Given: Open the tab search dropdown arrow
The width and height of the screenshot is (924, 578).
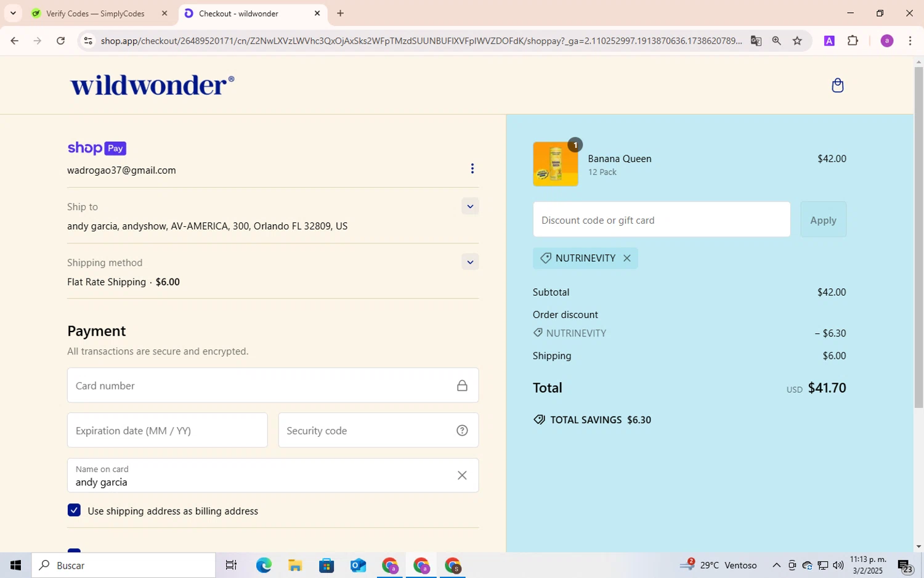Looking at the screenshot, I should coord(13,13).
